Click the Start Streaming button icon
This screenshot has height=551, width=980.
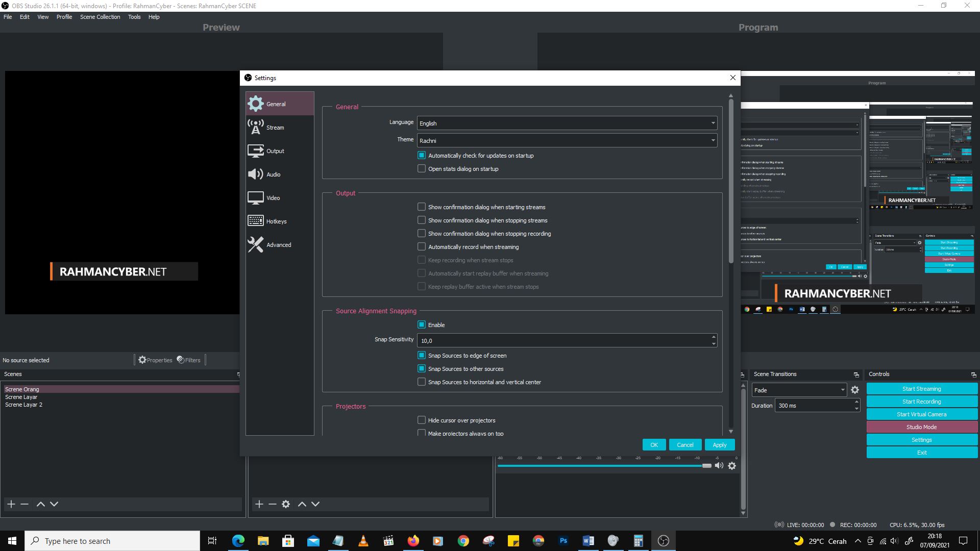pos(921,389)
